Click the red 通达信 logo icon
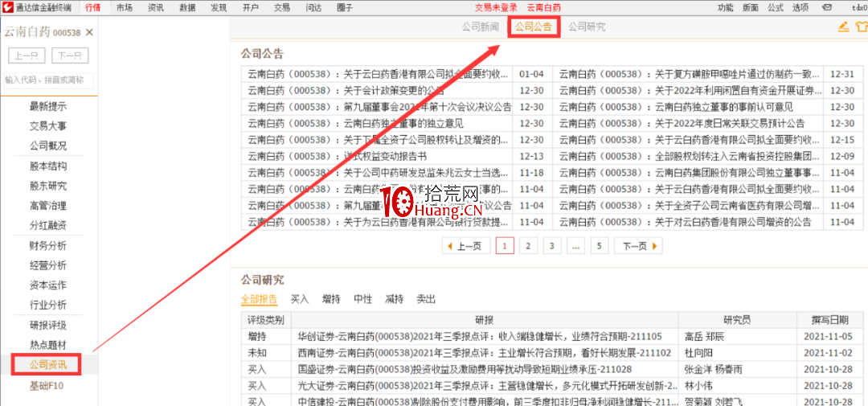868x406 pixels. (7, 8)
